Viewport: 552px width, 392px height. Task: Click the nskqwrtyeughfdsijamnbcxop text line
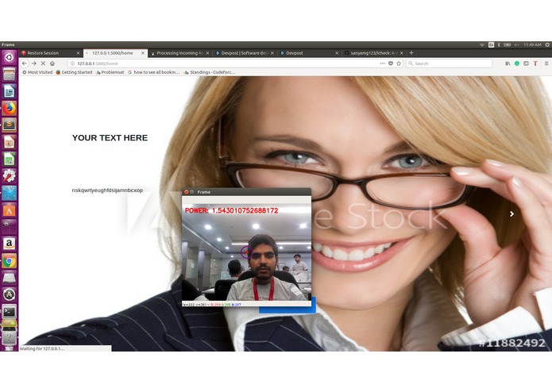tap(107, 190)
